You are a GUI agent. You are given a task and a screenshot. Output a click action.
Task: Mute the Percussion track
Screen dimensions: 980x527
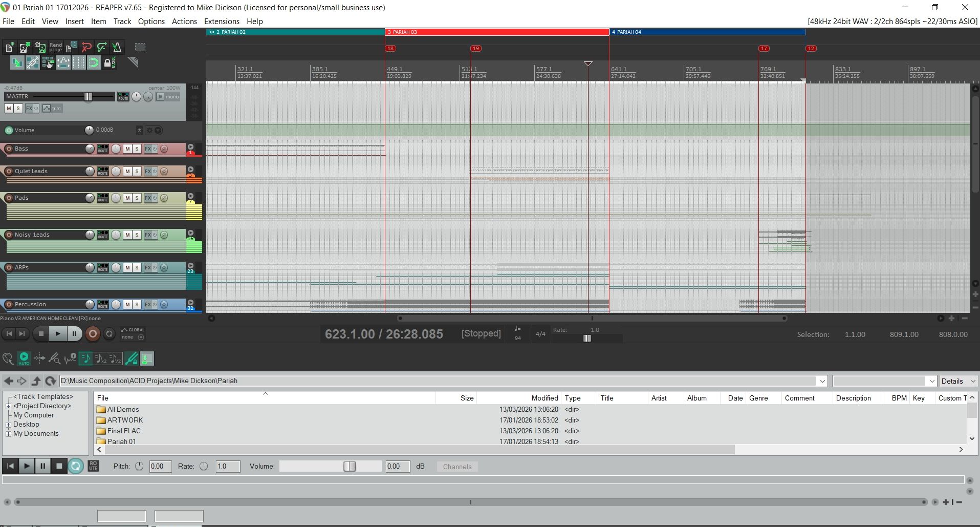[x=127, y=304]
